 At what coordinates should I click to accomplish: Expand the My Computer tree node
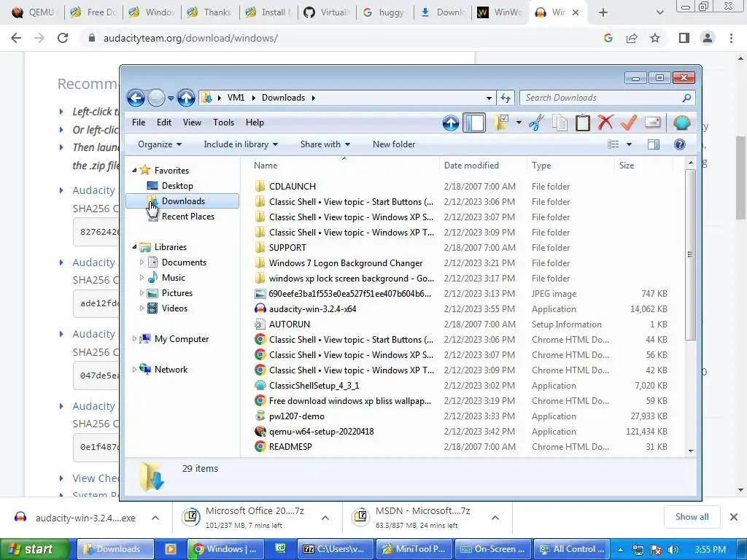(x=134, y=339)
